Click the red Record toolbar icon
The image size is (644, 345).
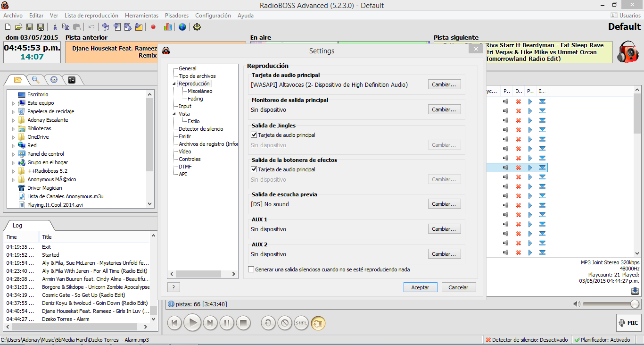pyautogui.click(x=153, y=27)
